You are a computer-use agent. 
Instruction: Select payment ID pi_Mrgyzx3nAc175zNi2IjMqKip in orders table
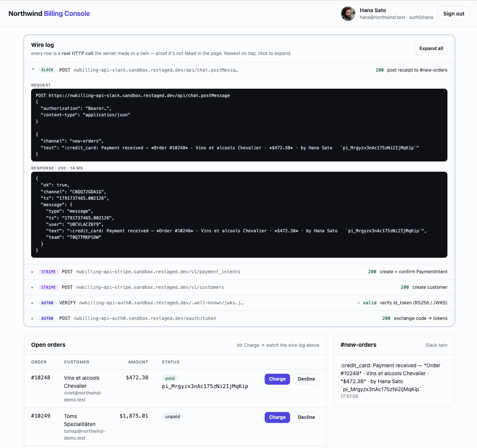pyautogui.click(x=205, y=386)
